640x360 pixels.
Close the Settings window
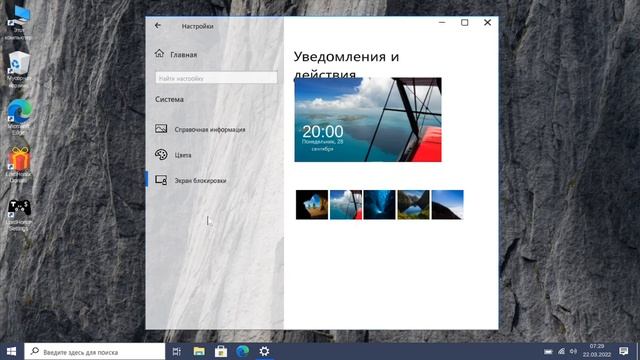487,22
